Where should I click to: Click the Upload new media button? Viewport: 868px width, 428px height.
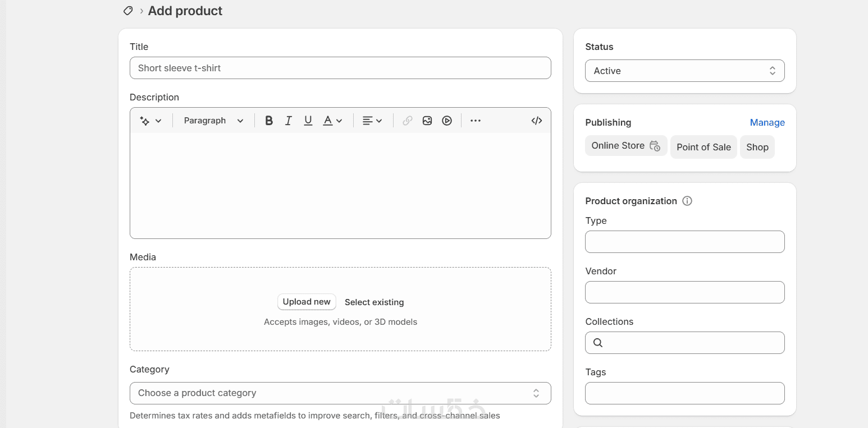pyautogui.click(x=307, y=302)
